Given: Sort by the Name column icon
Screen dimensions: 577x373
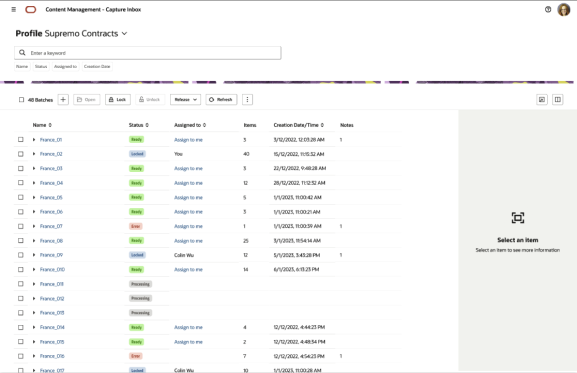Looking at the screenshot, I should 50,125.
